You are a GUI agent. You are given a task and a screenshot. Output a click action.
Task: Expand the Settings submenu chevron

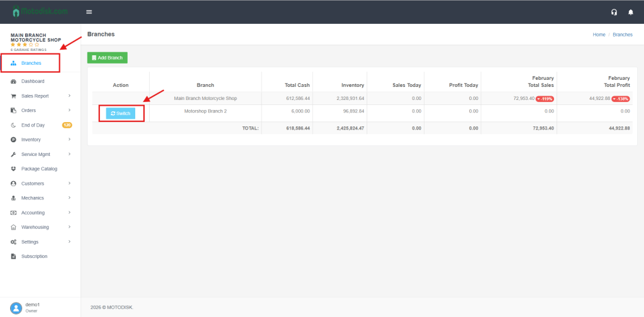pos(69,242)
